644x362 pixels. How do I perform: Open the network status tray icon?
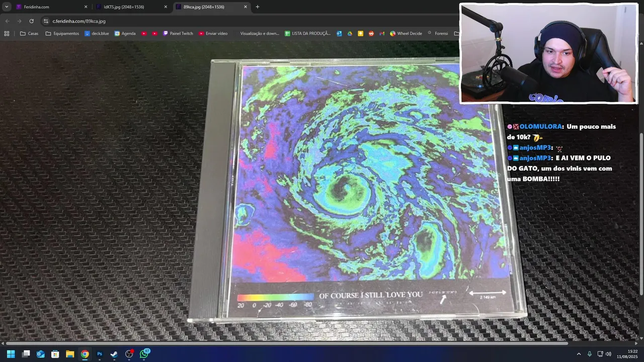point(600,354)
